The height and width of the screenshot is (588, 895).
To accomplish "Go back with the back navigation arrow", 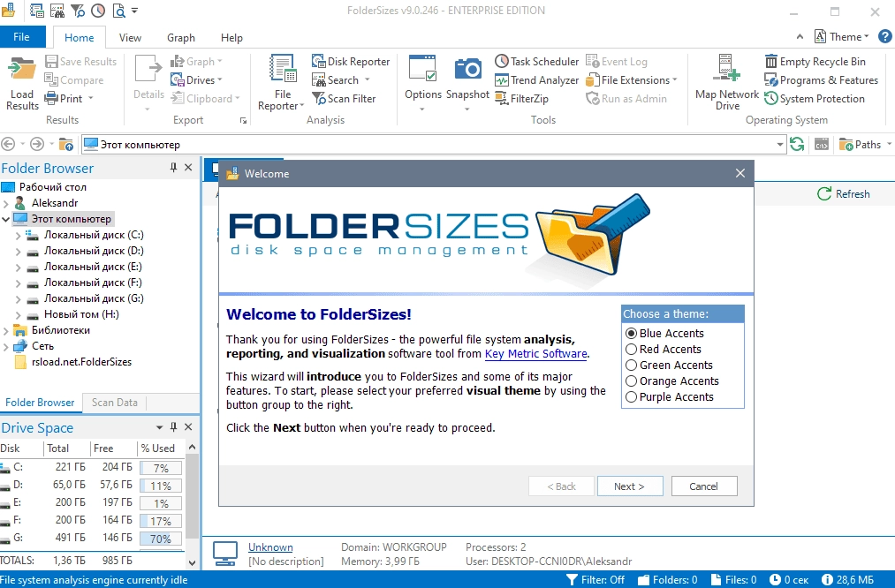I will (x=8, y=144).
